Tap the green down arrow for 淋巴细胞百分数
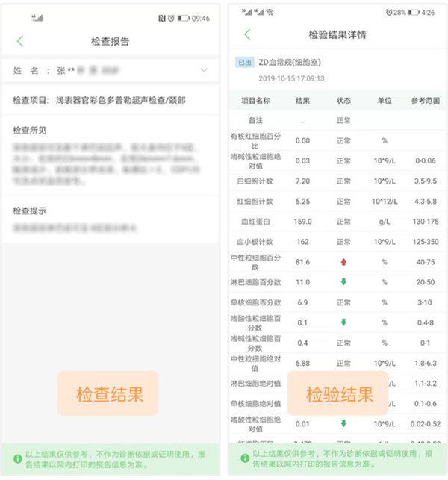This screenshot has height=480, width=448. [x=343, y=282]
